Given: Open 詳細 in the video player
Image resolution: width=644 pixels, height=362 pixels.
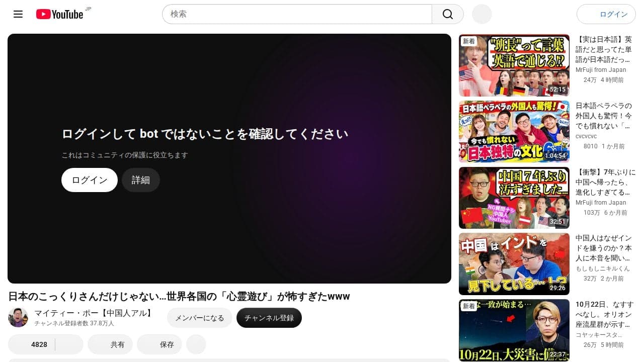Looking at the screenshot, I should (x=141, y=180).
